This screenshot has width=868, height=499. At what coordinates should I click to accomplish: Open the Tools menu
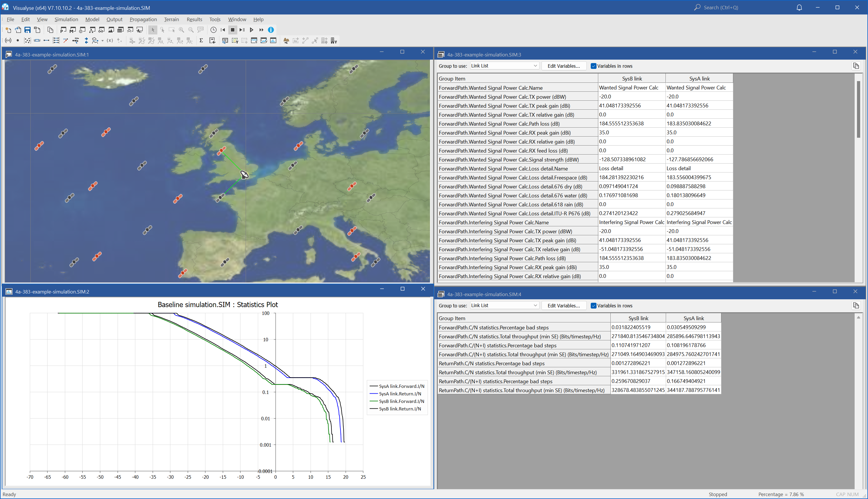click(x=215, y=19)
